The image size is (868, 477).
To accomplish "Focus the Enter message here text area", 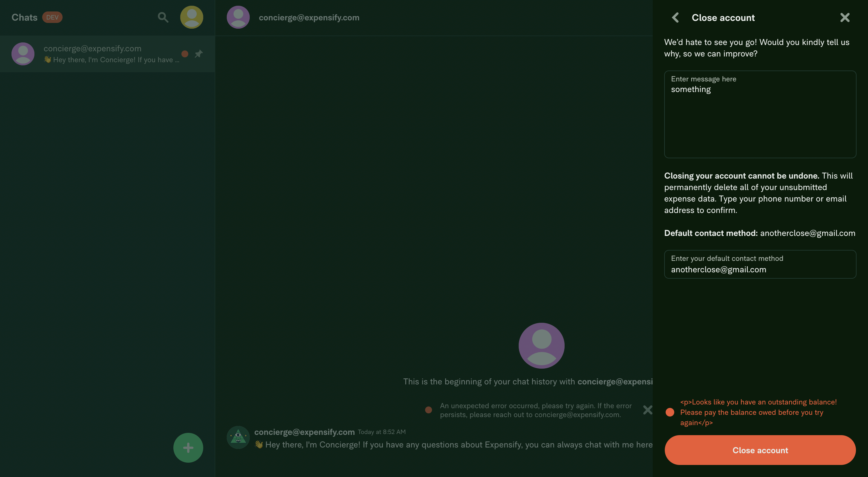I will click(760, 114).
